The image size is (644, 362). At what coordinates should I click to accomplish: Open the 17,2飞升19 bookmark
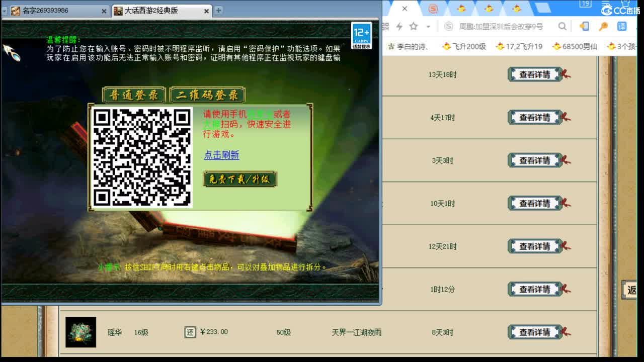coord(519,46)
